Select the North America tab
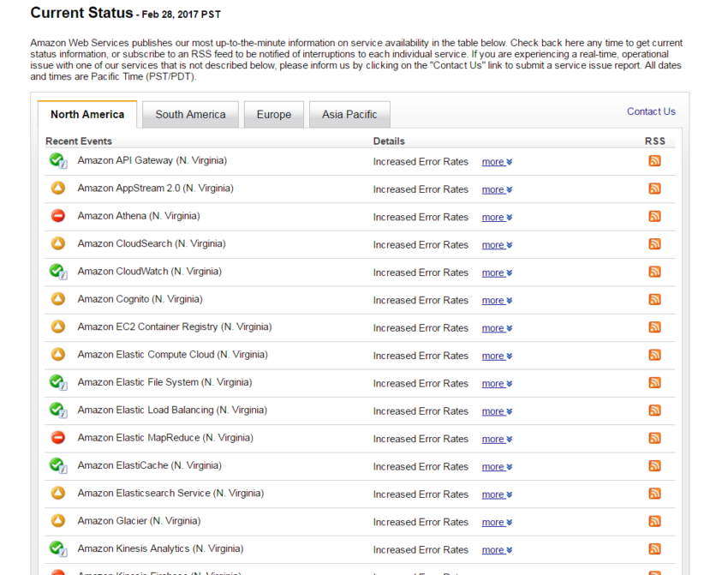728x575 pixels. point(87,115)
